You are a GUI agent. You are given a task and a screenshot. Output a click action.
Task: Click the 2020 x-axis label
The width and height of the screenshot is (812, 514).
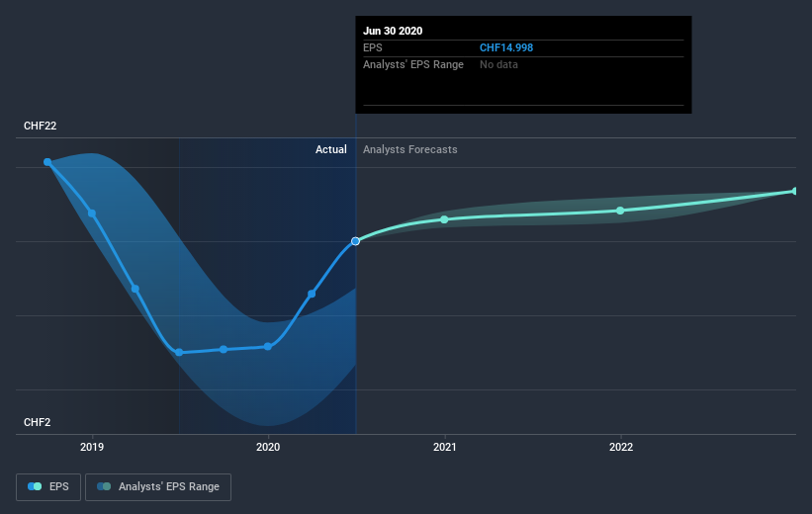tap(268, 447)
